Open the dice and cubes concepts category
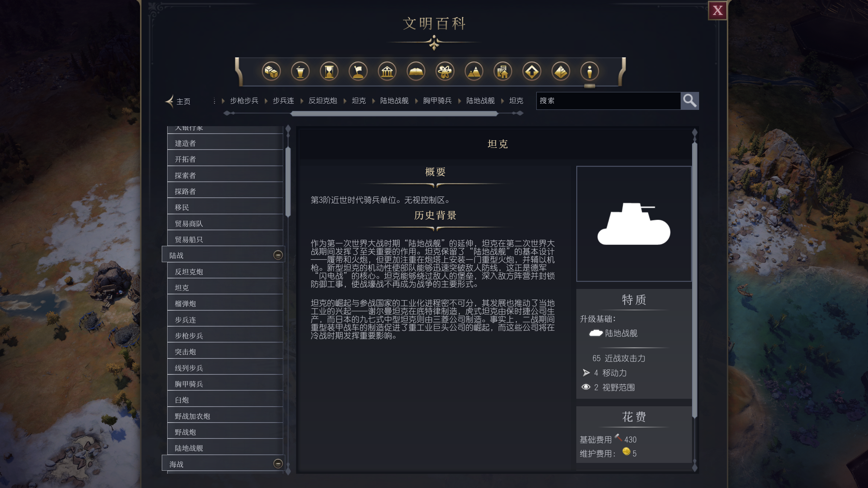Viewport: 868px width, 488px height. [271, 72]
